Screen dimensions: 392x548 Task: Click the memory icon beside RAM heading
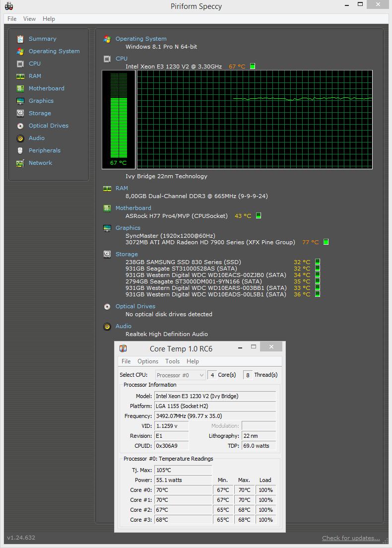(107, 189)
